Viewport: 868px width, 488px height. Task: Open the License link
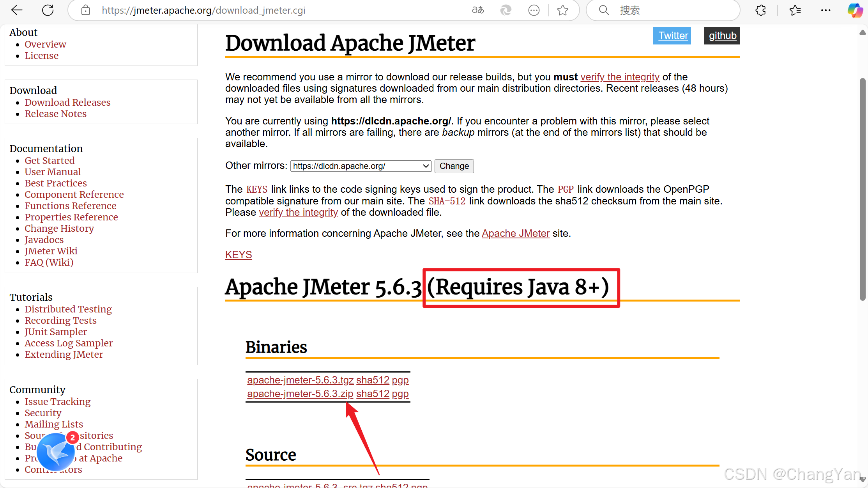(41, 56)
